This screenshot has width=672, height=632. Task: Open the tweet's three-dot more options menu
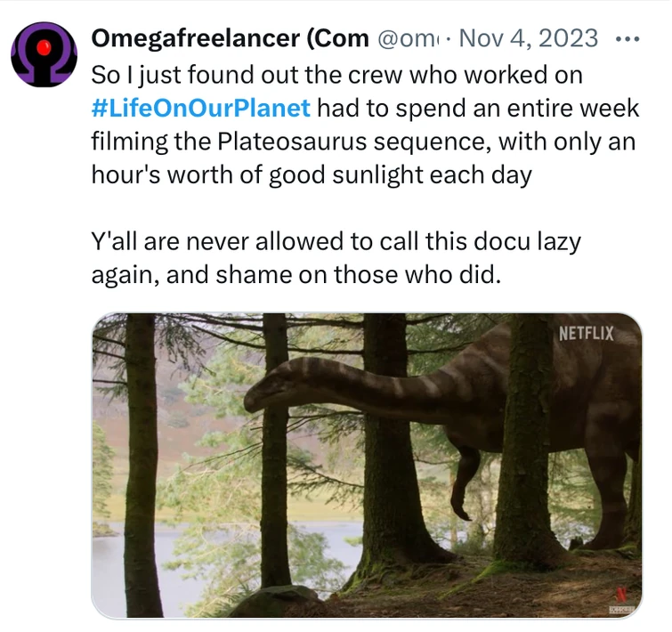pyautogui.click(x=627, y=39)
